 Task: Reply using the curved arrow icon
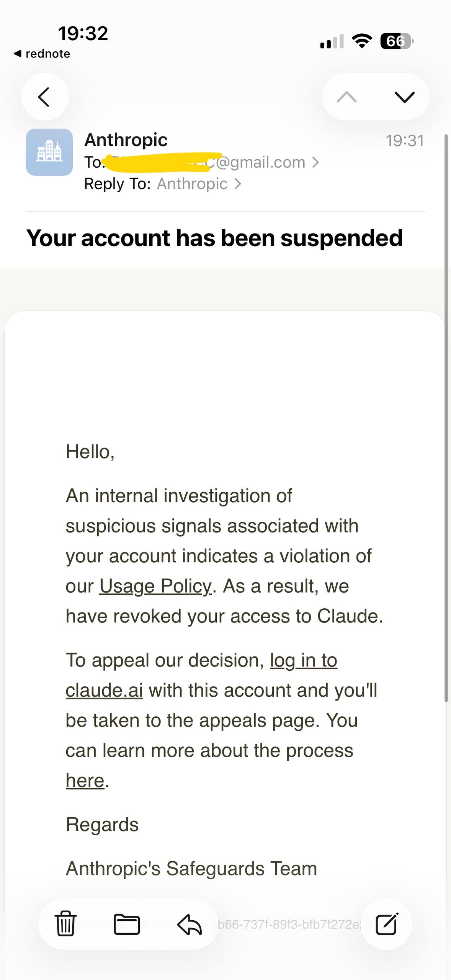(190, 924)
